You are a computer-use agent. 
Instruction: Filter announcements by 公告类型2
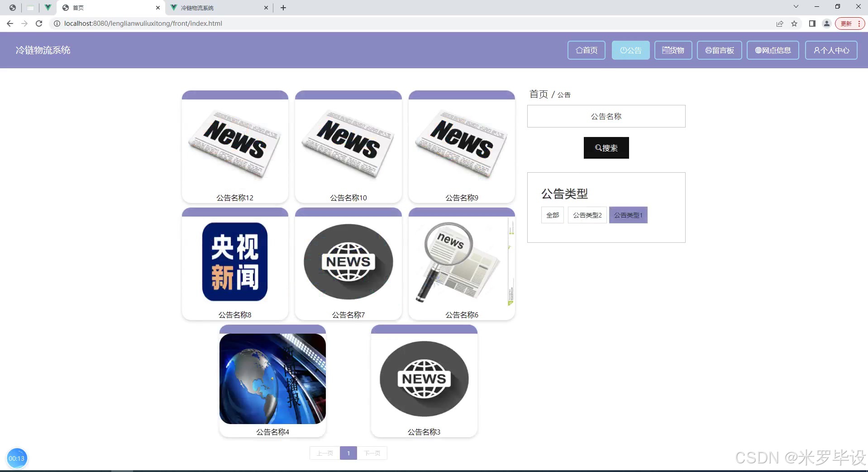[x=587, y=215]
